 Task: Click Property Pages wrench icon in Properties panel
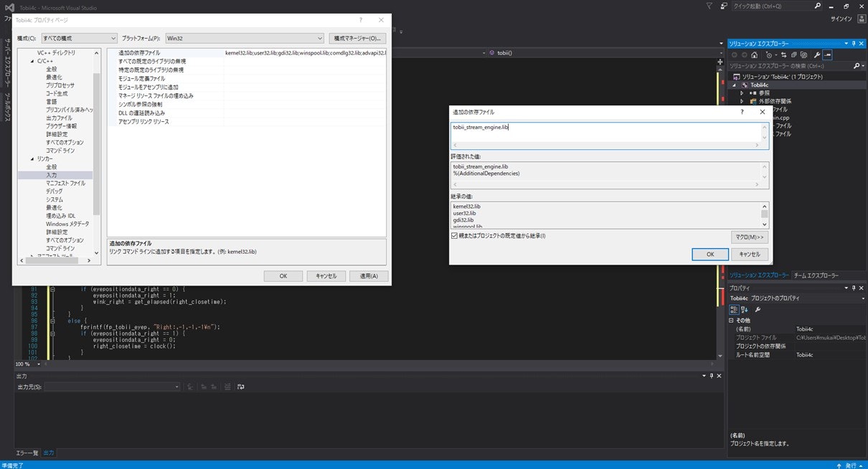(758, 309)
